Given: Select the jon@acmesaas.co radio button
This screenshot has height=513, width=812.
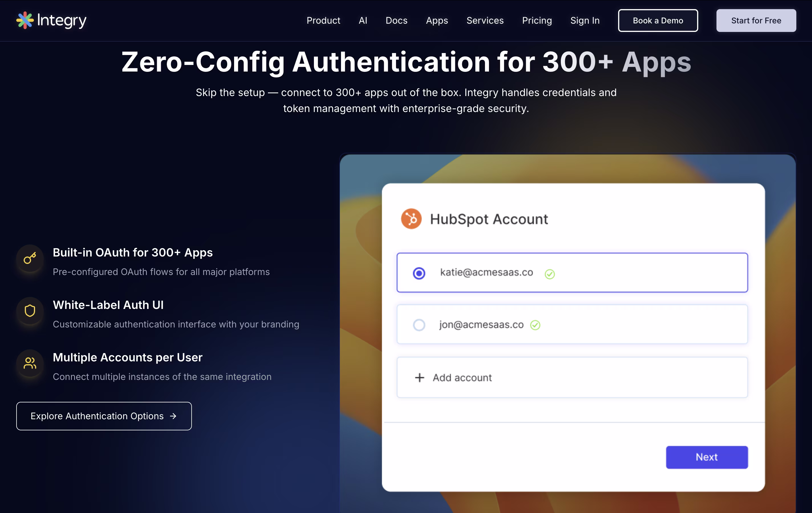Looking at the screenshot, I should tap(419, 325).
